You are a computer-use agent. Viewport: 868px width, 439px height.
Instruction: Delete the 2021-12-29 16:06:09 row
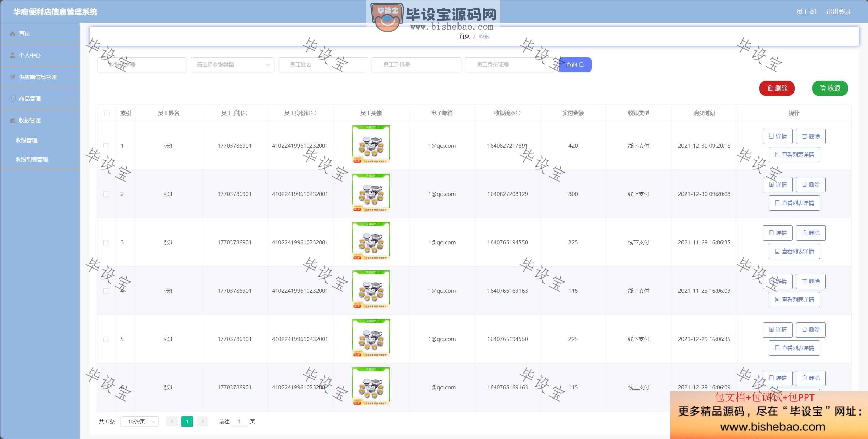[810, 378]
